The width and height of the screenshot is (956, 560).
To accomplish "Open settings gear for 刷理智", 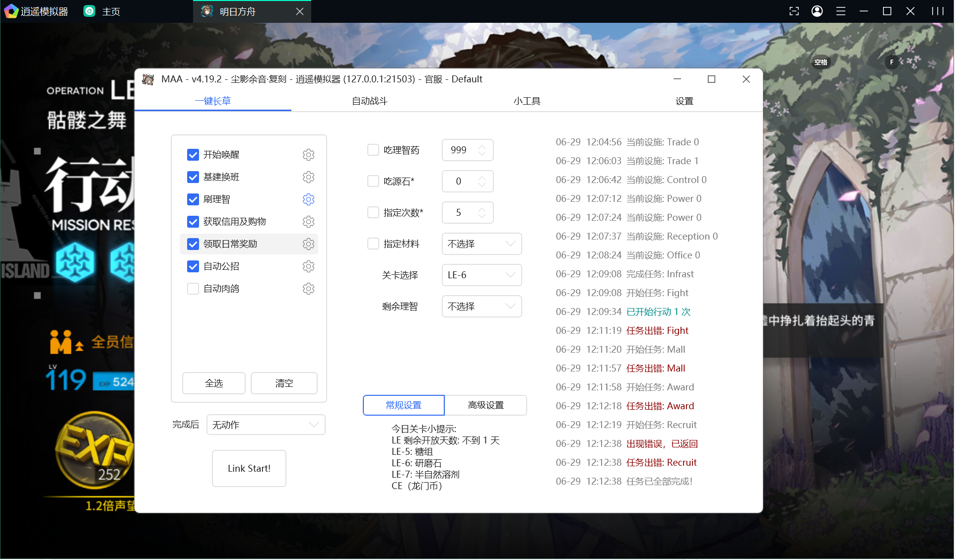I will pyautogui.click(x=308, y=199).
